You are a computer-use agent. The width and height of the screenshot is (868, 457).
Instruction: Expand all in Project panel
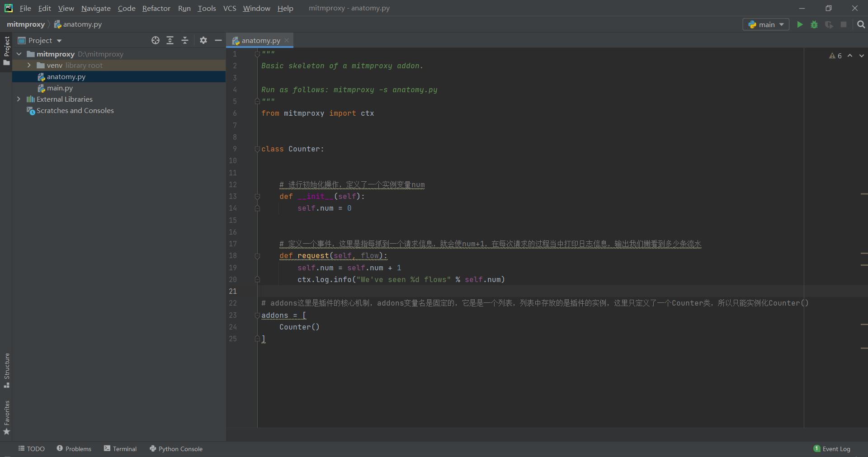pos(170,40)
